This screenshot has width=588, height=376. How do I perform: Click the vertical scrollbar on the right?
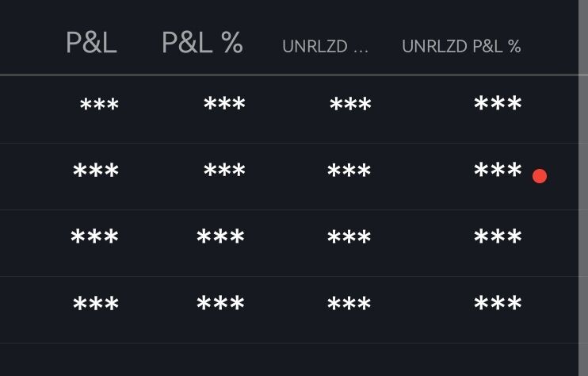point(583,188)
